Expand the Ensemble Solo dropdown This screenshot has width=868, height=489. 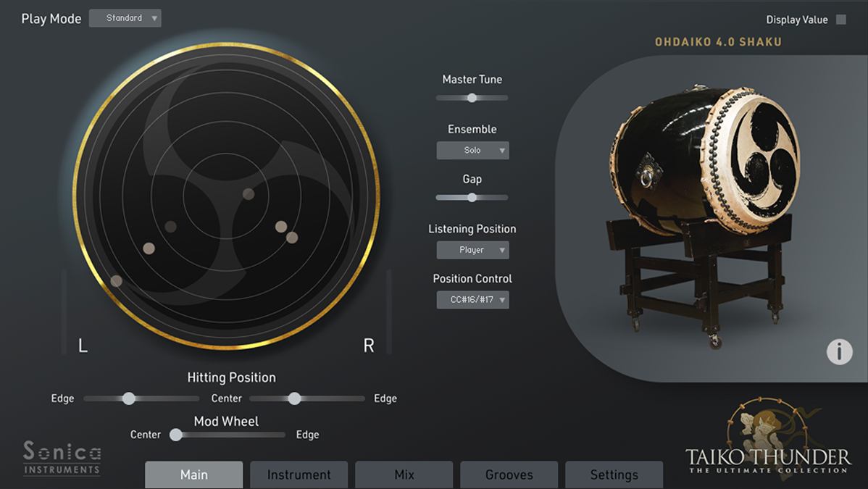472,151
